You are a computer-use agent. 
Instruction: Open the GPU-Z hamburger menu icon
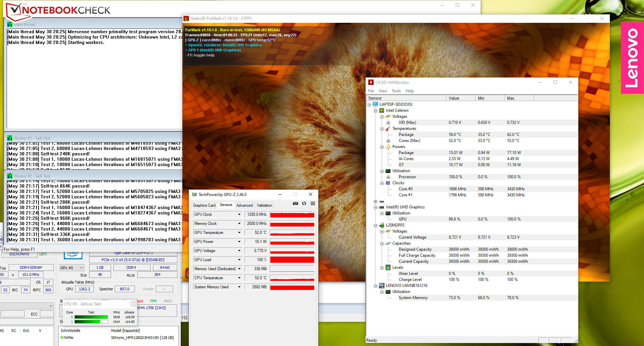(313, 203)
